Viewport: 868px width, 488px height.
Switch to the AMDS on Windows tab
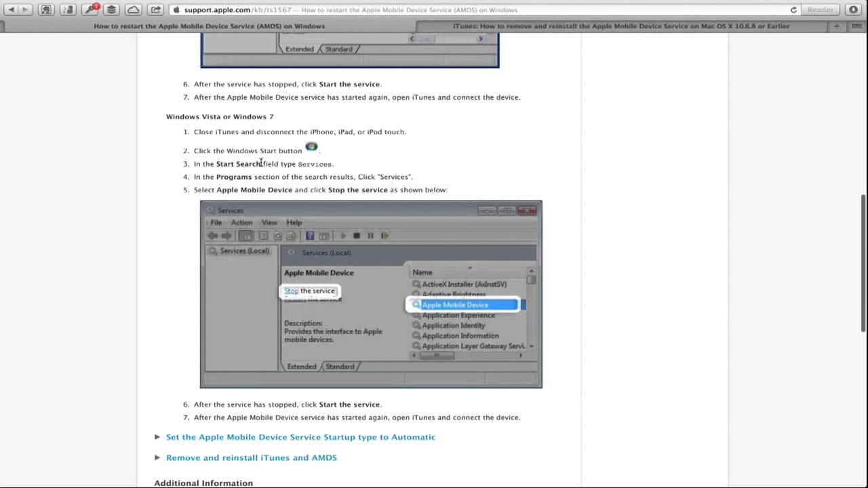(x=209, y=26)
